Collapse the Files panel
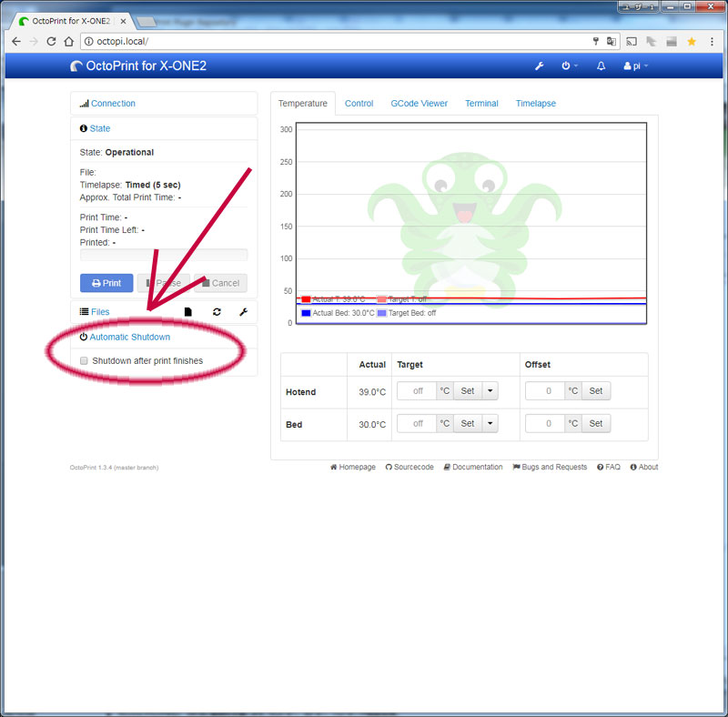728x717 pixels. point(100,311)
